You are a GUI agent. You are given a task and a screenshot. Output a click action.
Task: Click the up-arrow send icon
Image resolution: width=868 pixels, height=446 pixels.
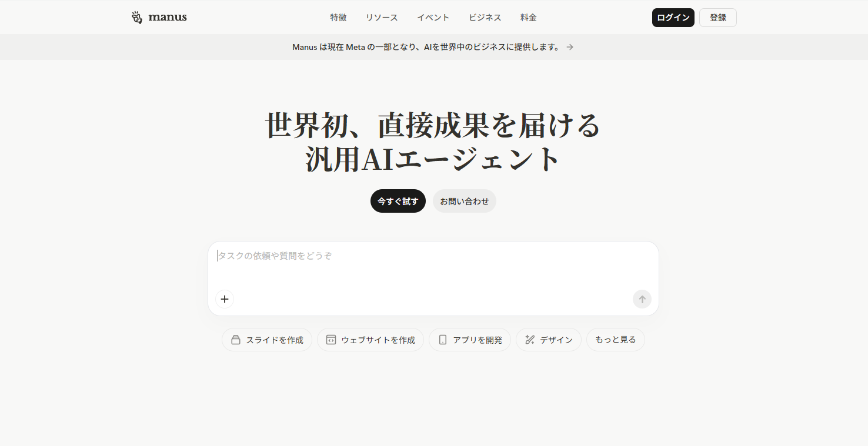(x=642, y=299)
